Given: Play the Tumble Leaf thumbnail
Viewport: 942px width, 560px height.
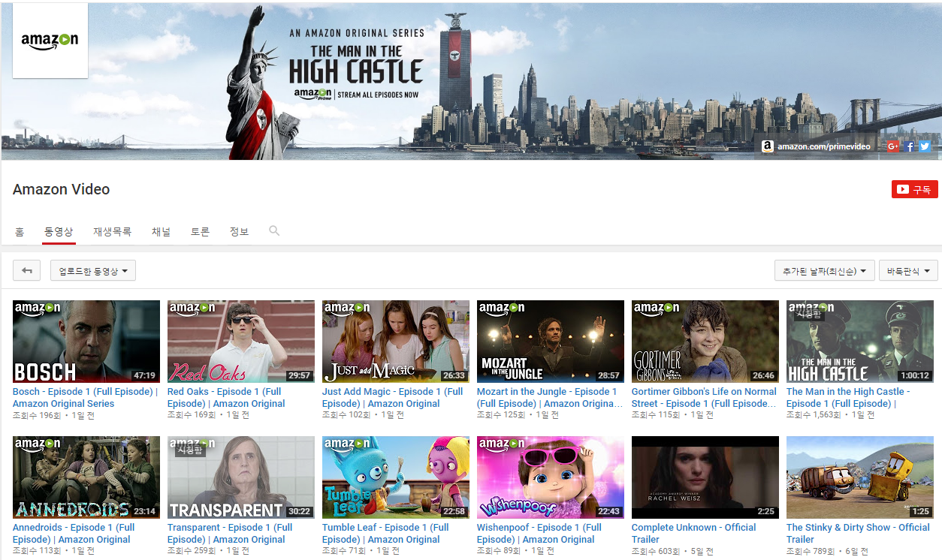Looking at the screenshot, I should tap(396, 477).
